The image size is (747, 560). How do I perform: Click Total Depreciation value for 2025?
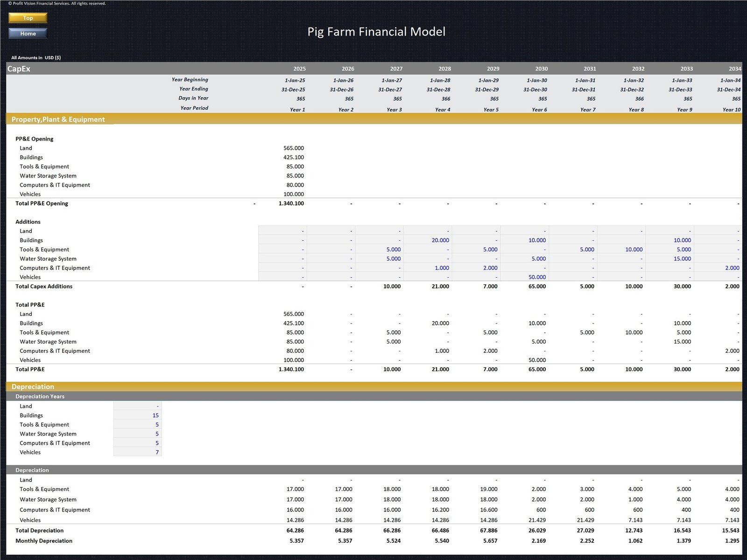(x=295, y=531)
